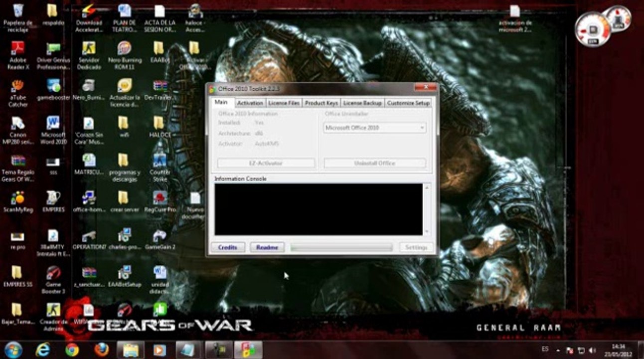Viewport: 644px width, 359px height.
Task: Show hidden system tray icons
Action: tap(558, 350)
